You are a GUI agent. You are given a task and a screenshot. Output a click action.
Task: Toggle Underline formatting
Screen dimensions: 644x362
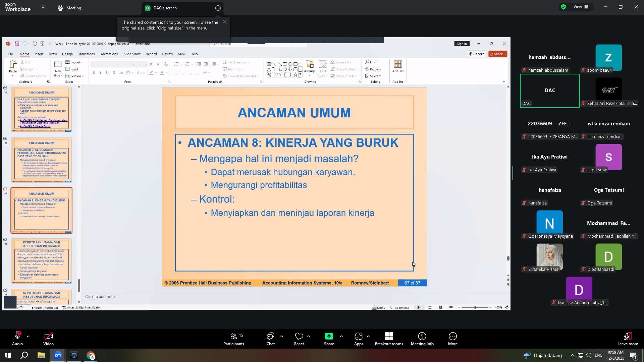coord(107,73)
